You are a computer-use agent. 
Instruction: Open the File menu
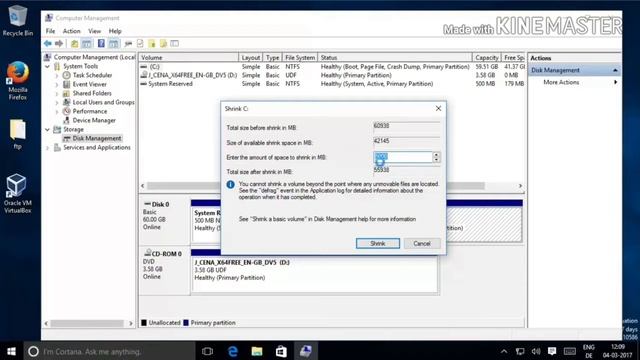tap(50, 31)
